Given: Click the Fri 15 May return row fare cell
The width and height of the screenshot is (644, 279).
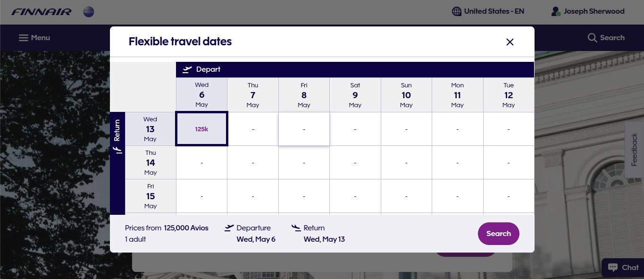Looking at the screenshot, I should pyautogui.click(x=201, y=196).
